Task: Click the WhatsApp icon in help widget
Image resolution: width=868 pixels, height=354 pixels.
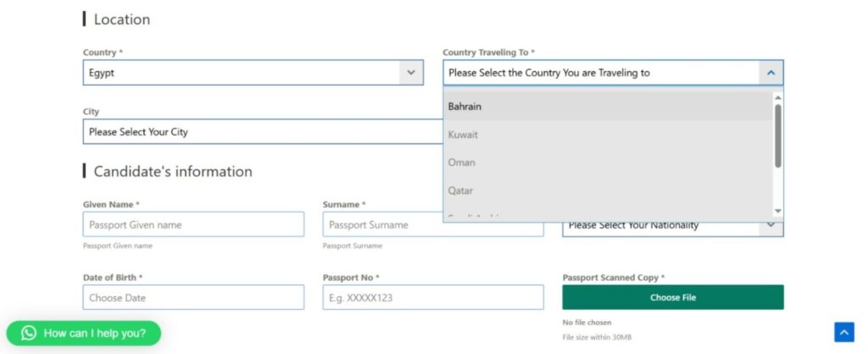Action: (x=29, y=333)
